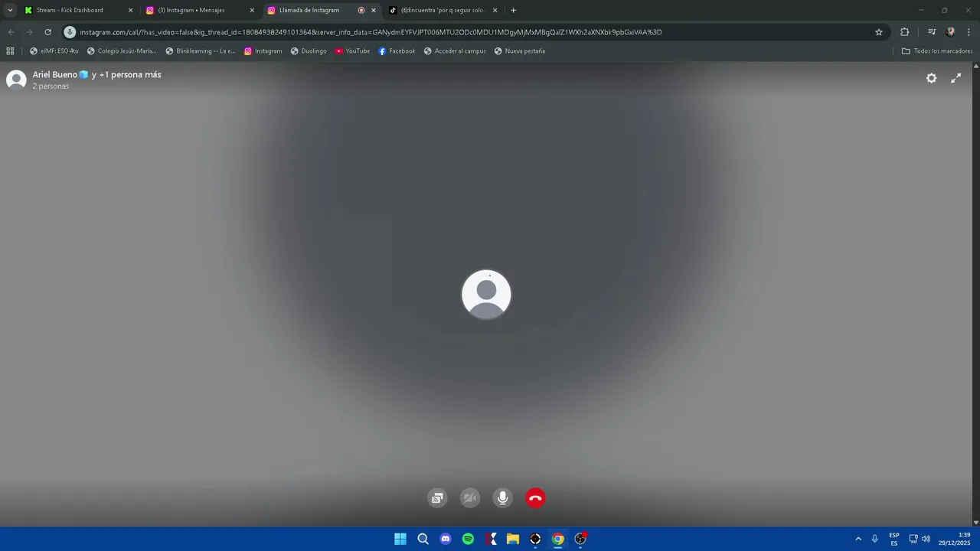Reload the Instagram call page
The height and width of the screenshot is (551, 980).
pos(47,32)
